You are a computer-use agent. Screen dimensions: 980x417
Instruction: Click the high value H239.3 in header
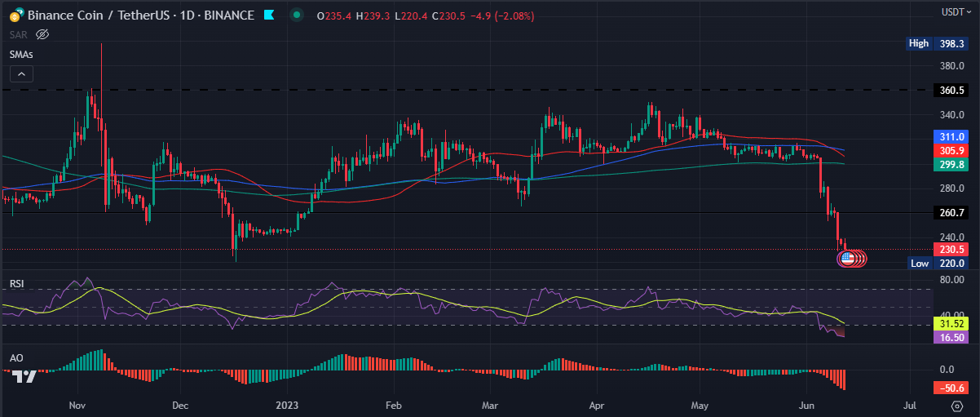click(x=373, y=15)
